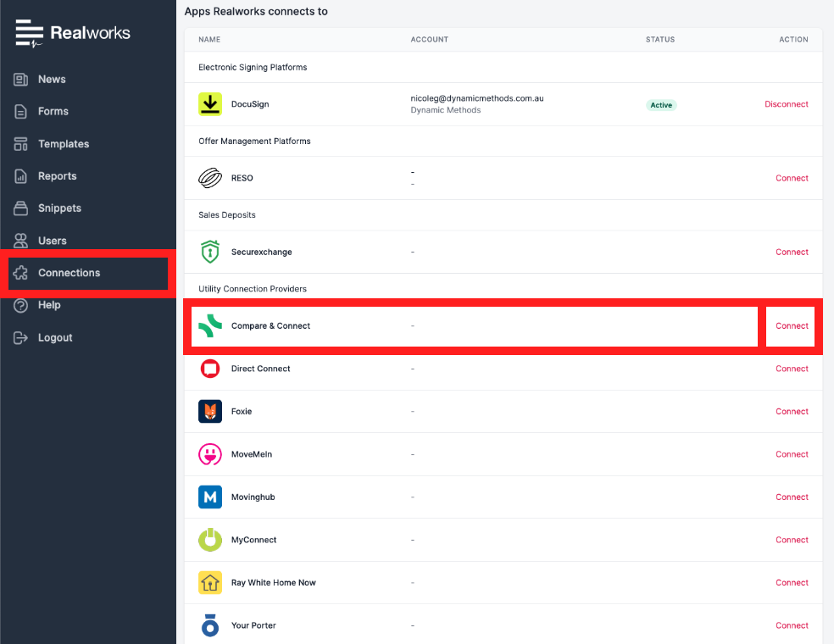The height and width of the screenshot is (644, 834).
Task: Click the Logout arrow icon
Action: [x=20, y=338]
